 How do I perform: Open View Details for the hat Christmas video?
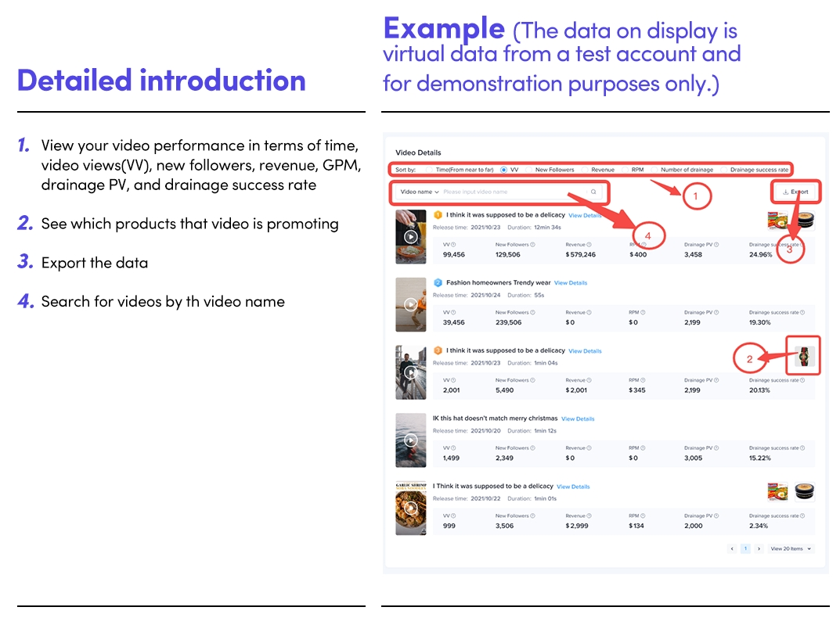click(x=578, y=419)
